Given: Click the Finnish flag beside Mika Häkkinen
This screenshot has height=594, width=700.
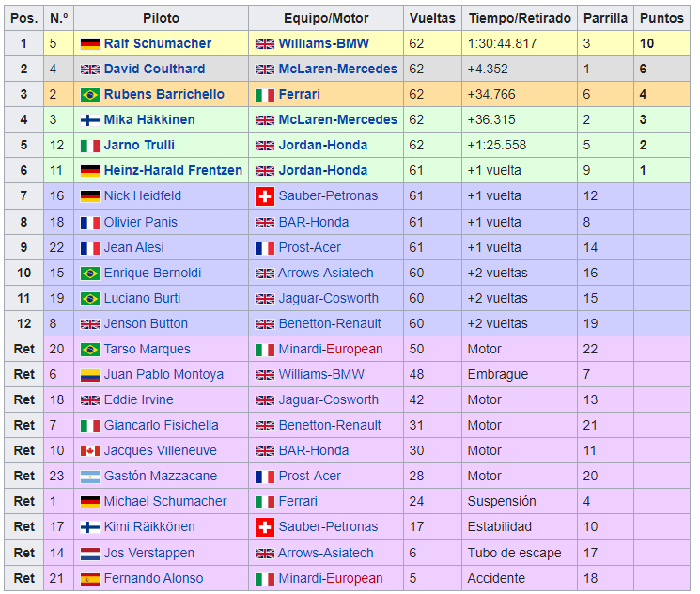Looking at the screenshot, I should 90,120.
